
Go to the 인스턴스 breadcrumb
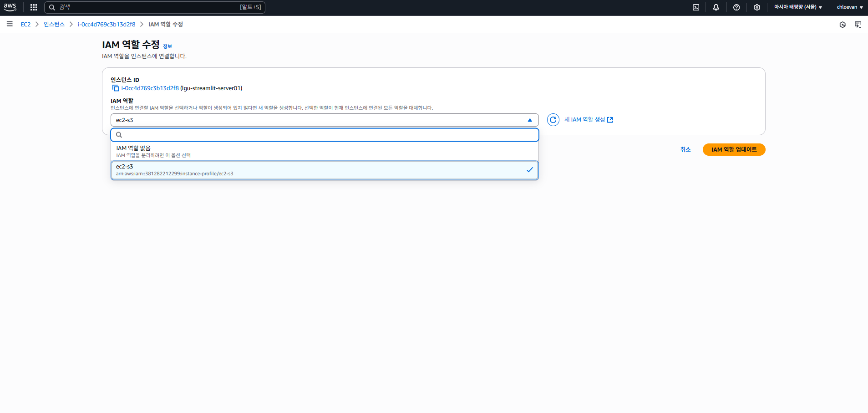tap(54, 25)
